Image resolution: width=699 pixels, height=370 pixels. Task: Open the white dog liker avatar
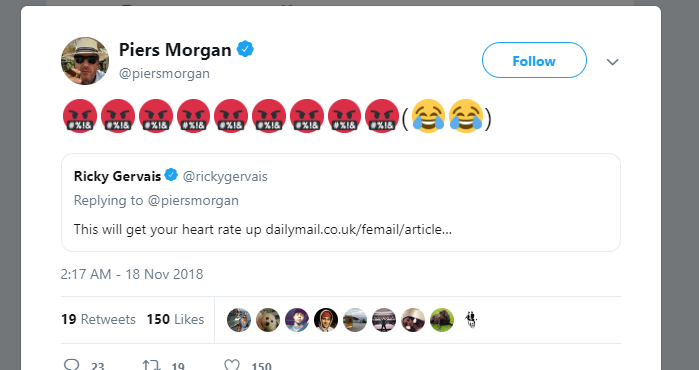[268, 320]
